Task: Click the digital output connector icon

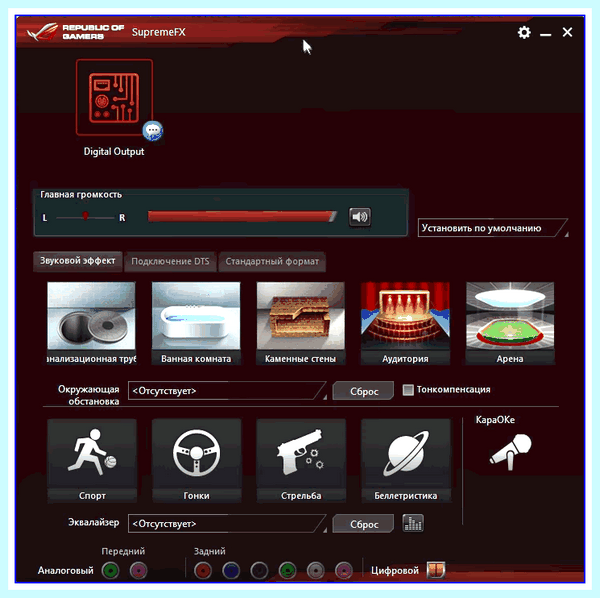Action: pyautogui.click(x=436, y=570)
